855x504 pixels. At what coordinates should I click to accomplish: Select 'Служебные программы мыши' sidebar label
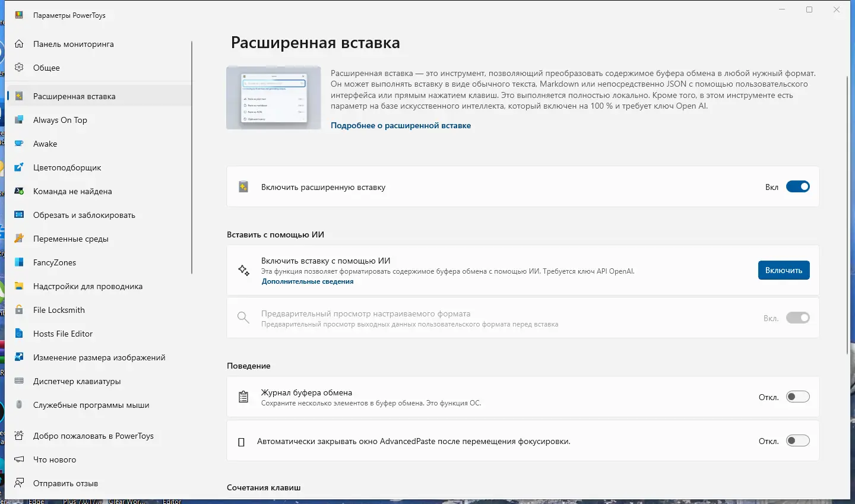pos(91,405)
